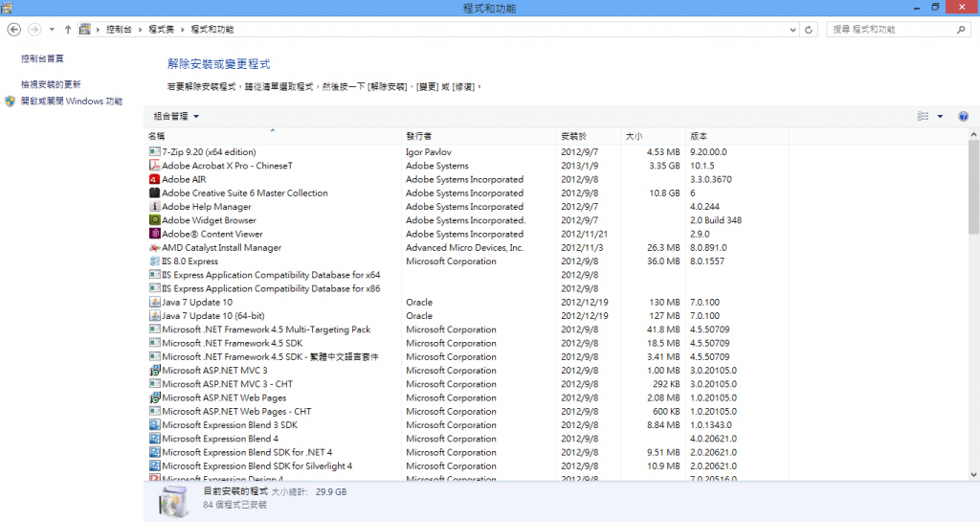980x522 pixels.
Task: Click the 7-Zip 9.20 program icon
Action: (155, 151)
